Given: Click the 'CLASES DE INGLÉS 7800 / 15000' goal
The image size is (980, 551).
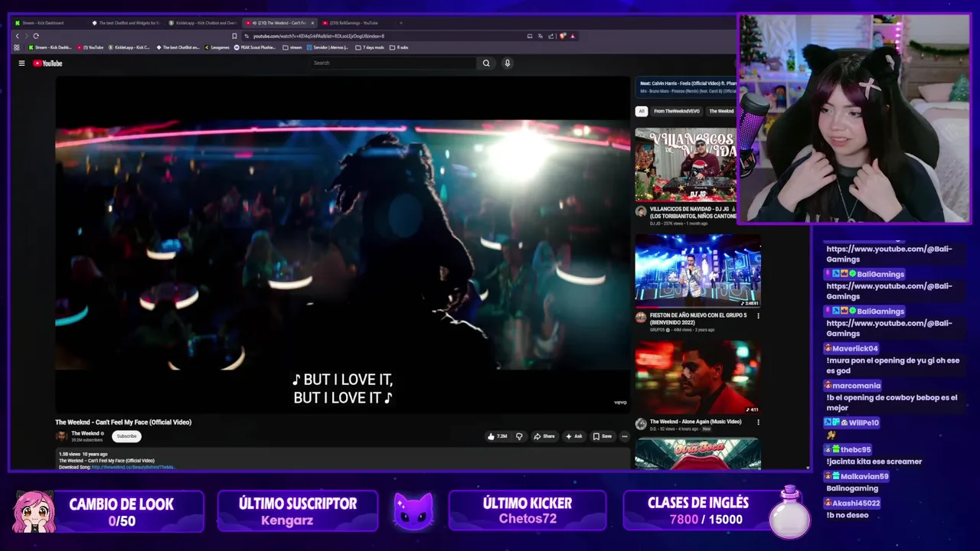Looking at the screenshot, I should (717, 511).
